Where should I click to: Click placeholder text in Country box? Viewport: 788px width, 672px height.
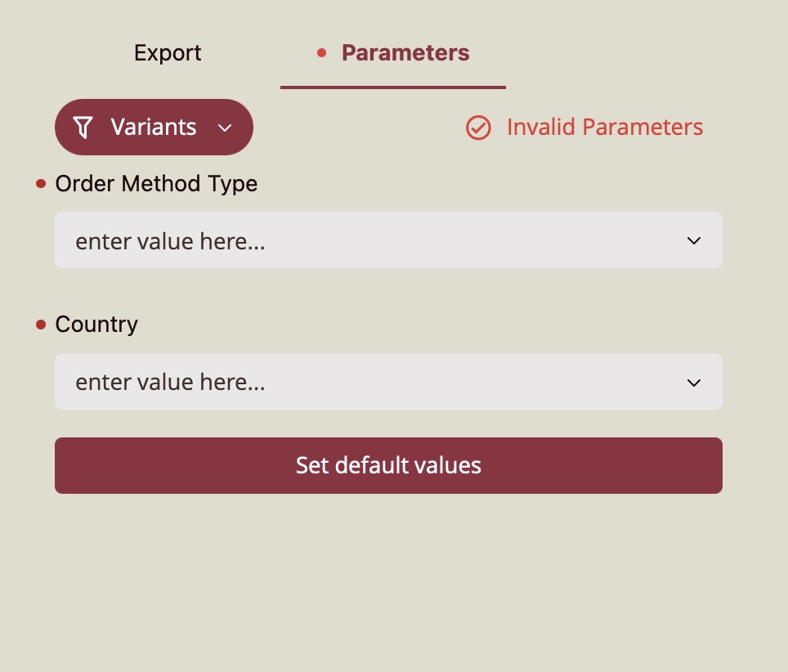coord(170,382)
